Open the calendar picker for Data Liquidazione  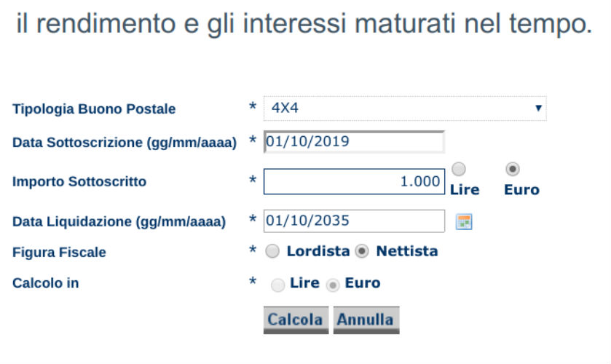coord(464,222)
